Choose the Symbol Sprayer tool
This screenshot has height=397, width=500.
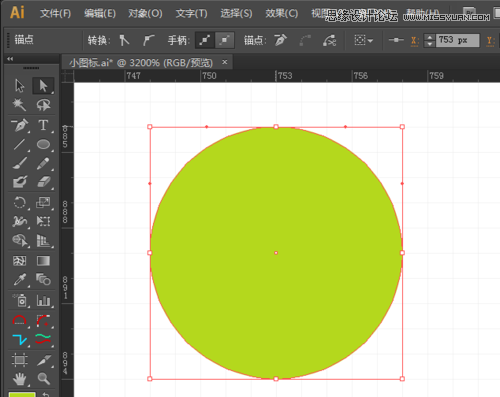click(20, 300)
